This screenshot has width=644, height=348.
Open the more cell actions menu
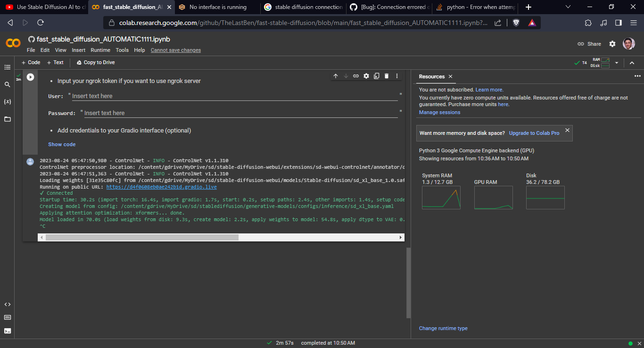[x=396, y=75]
